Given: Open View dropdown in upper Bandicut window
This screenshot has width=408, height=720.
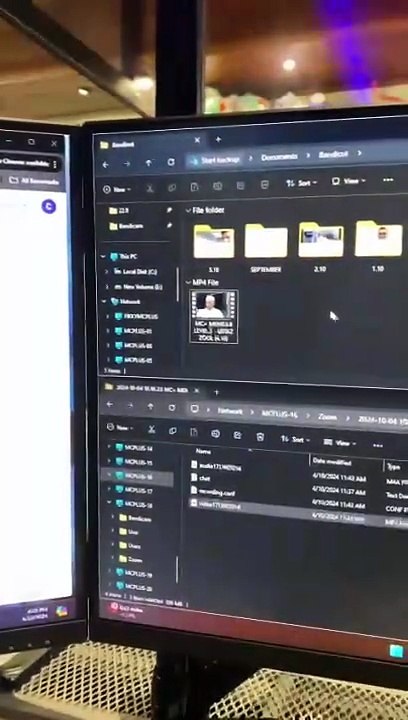Looking at the screenshot, I should click(349, 181).
